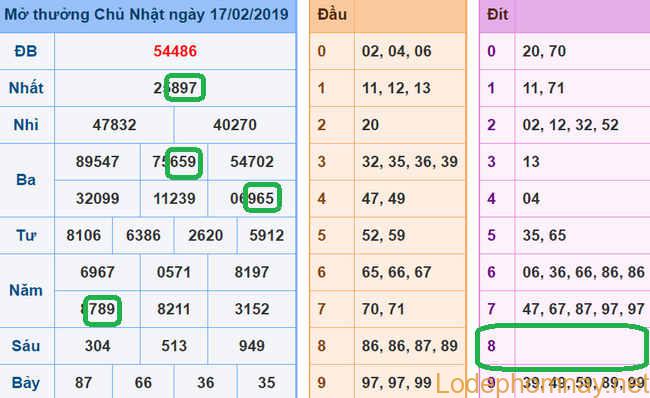Select Bảy prize number 66
Viewport: 650px width, 398px height.
coord(143,383)
